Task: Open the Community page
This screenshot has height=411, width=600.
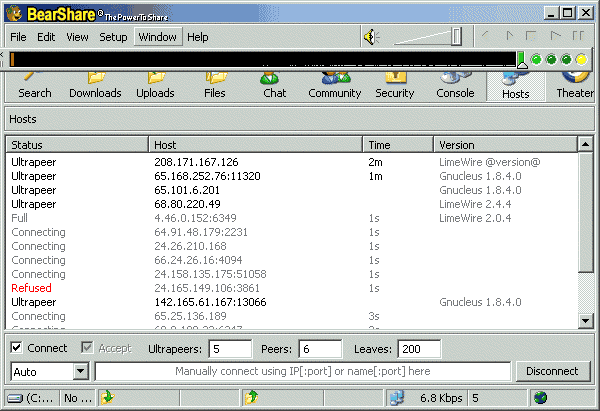Action: [334, 86]
